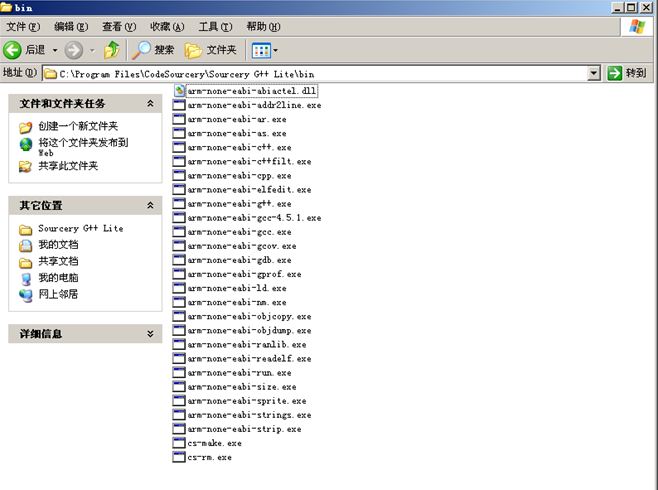Select arm-none-eabi-nm.exe icon
The width and height of the screenshot is (658, 490).
tap(179, 302)
